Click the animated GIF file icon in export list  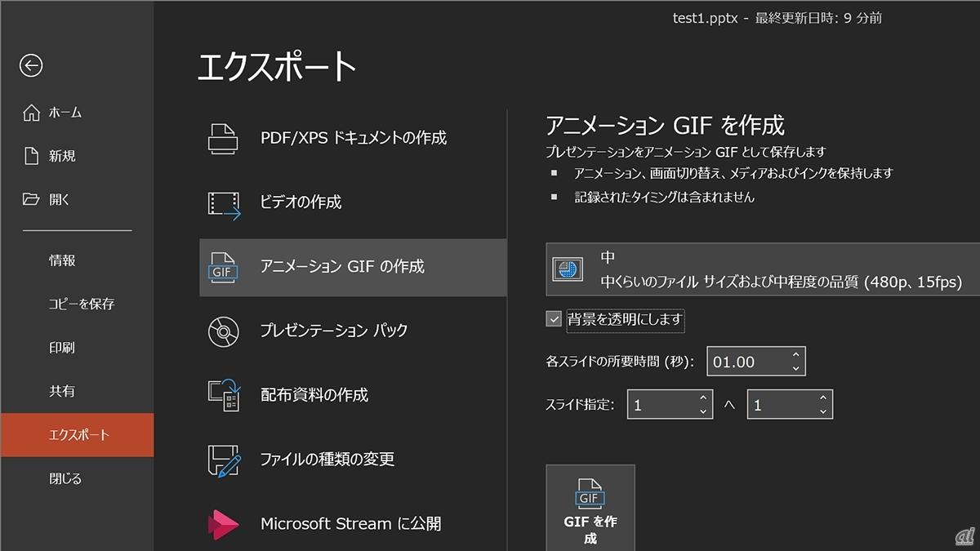223,267
